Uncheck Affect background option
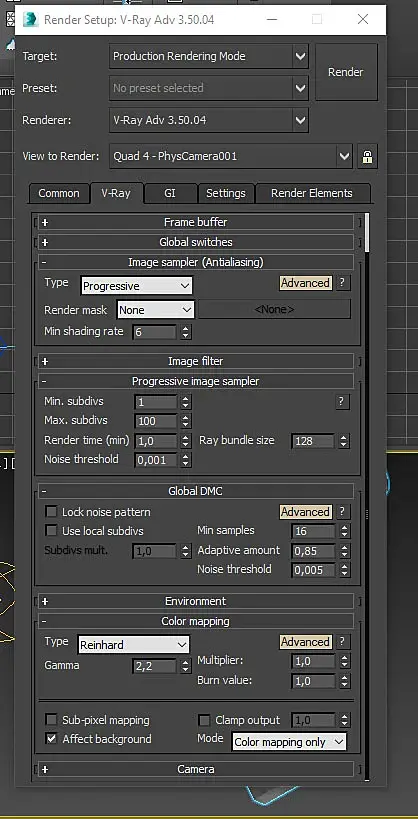The image size is (418, 819). click(51, 739)
